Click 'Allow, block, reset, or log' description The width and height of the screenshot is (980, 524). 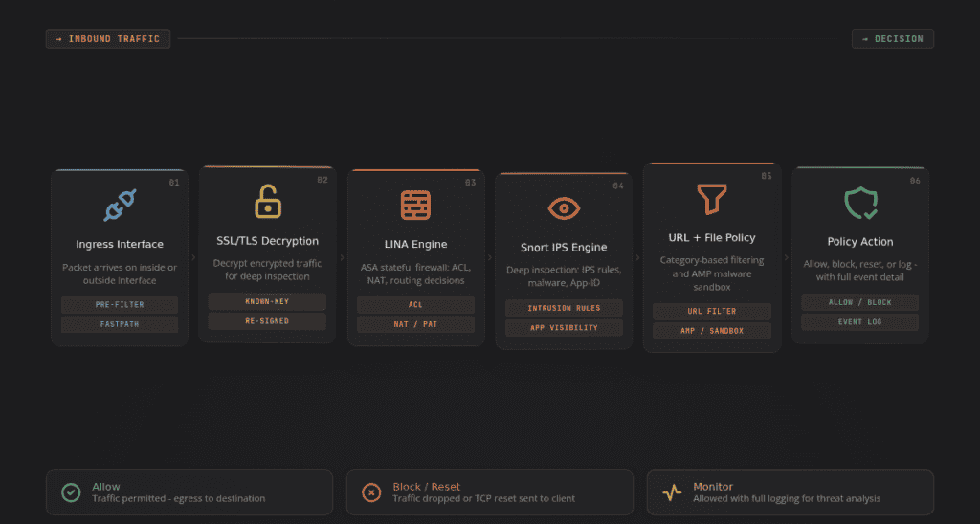click(x=860, y=271)
